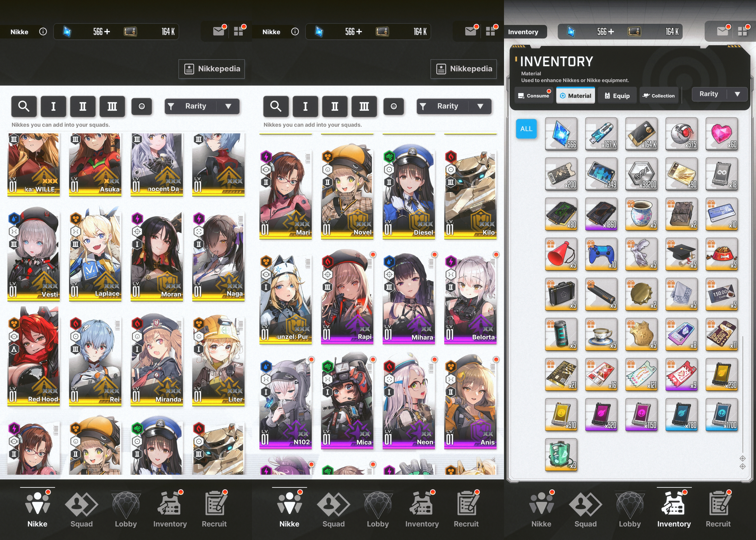Screen dimensions: 756x540
Task: Select yellow card item x230
Action: click(721, 374)
